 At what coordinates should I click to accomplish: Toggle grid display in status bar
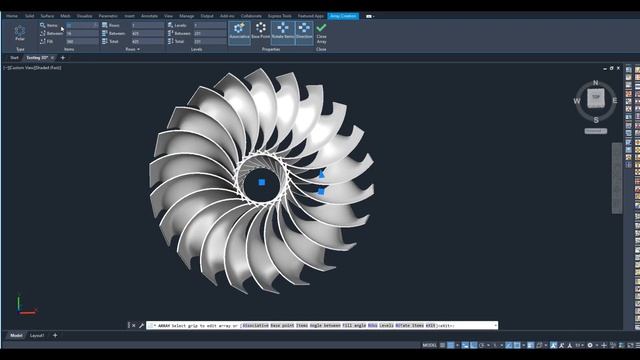coord(442,345)
